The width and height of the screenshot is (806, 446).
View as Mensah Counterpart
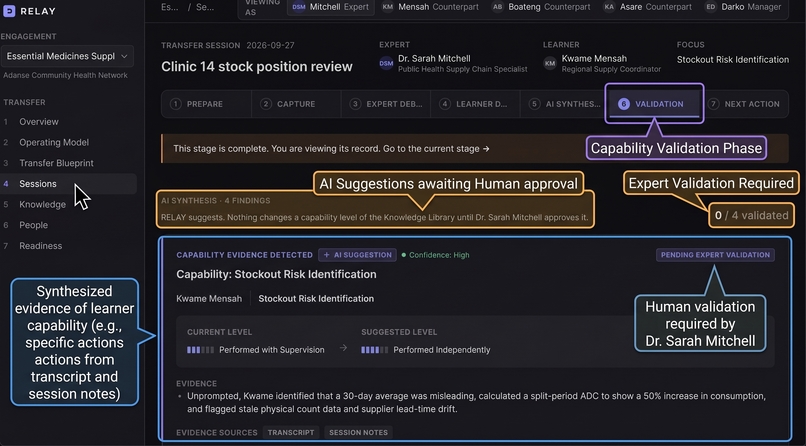coord(430,7)
